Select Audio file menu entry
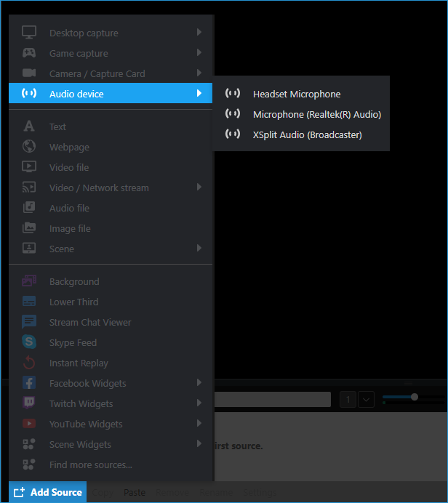This screenshot has height=503, width=448. (x=111, y=208)
